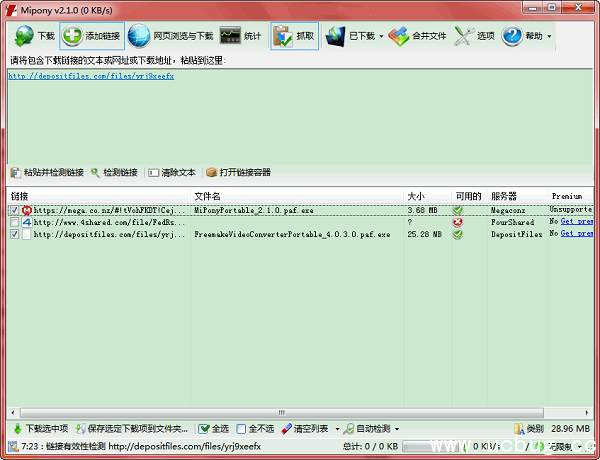Toggle the 抓取 (Capture) clipboard icon
600x460 pixels.
tap(283, 36)
